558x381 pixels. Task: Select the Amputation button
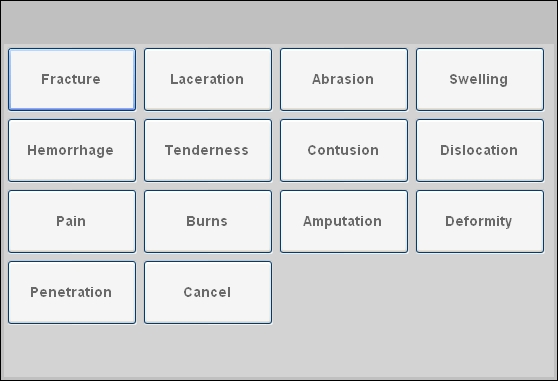pyautogui.click(x=344, y=221)
